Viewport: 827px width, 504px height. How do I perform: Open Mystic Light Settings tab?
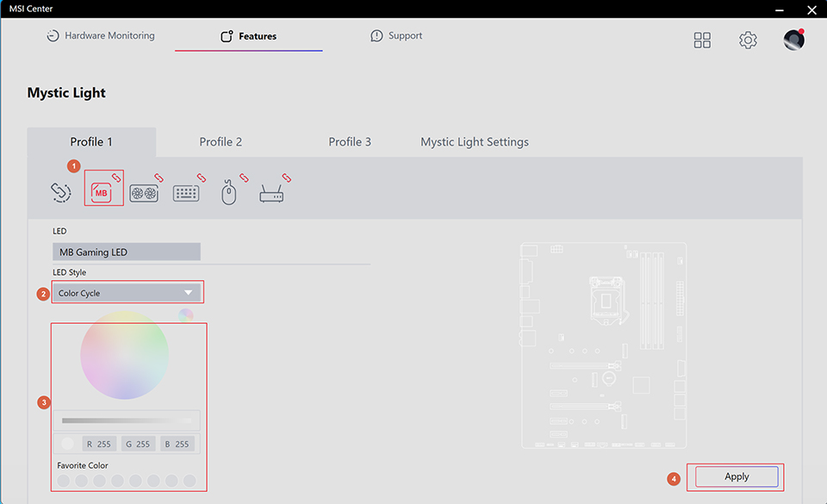coord(474,142)
